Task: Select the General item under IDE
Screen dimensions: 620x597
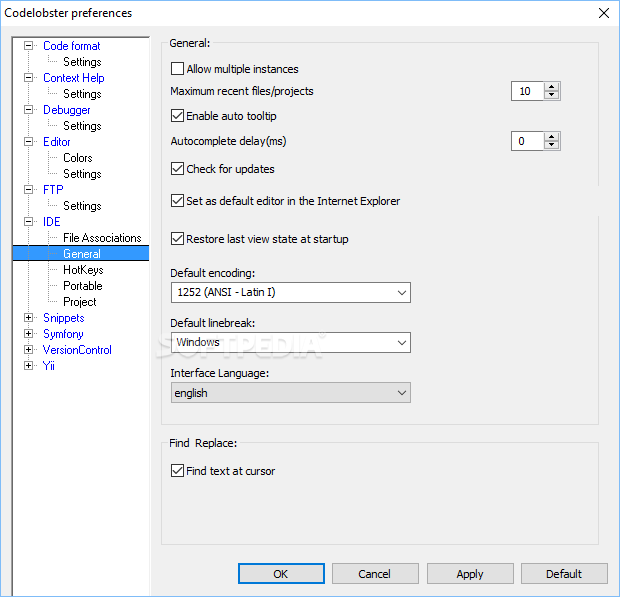Action: (x=82, y=254)
